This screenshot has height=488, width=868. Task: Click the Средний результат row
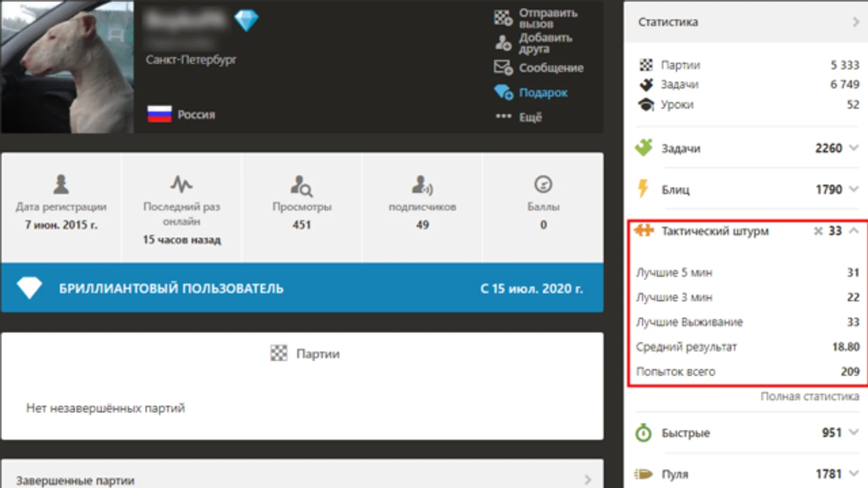click(748, 347)
